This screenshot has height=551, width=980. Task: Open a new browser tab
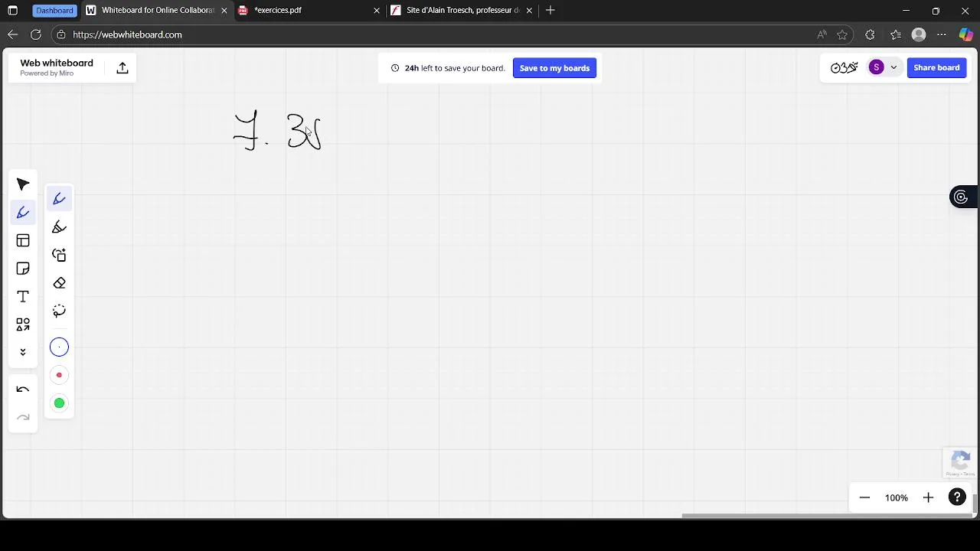550,11
